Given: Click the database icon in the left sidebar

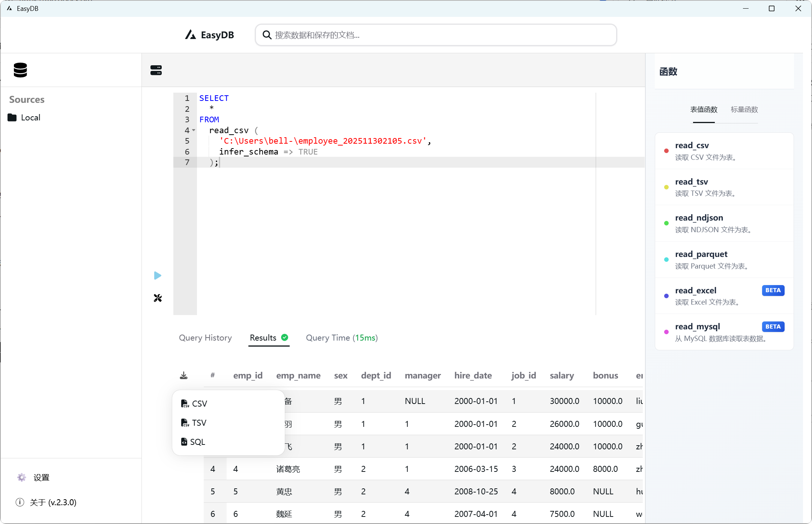Looking at the screenshot, I should point(20,70).
